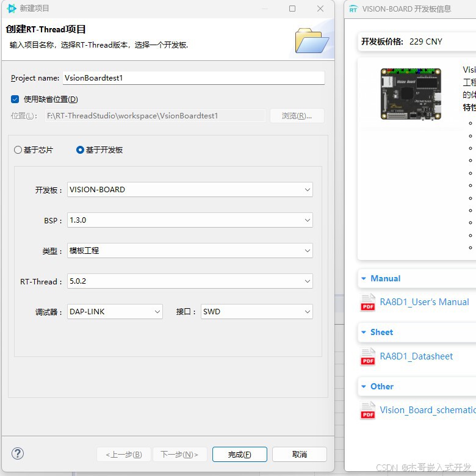
Task: Open the 类型 模板工程 dropdown
Action: point(190,250)
